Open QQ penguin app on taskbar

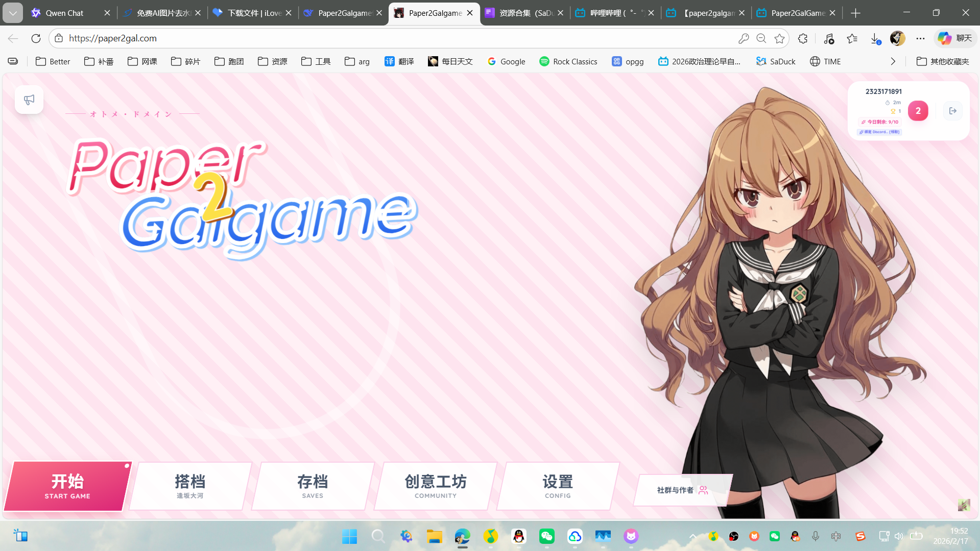pos(519,536)
